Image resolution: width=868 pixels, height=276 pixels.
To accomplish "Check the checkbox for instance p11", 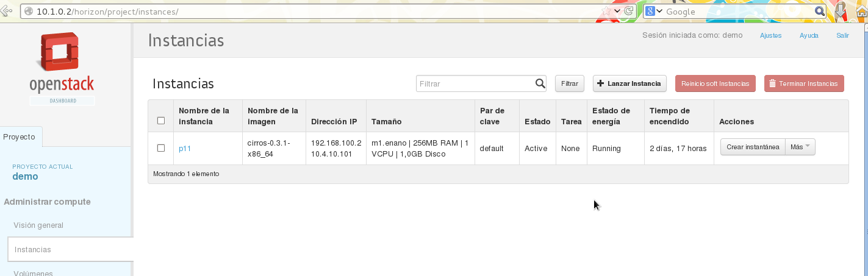I will pyautogui.click(x=161, y=148).
